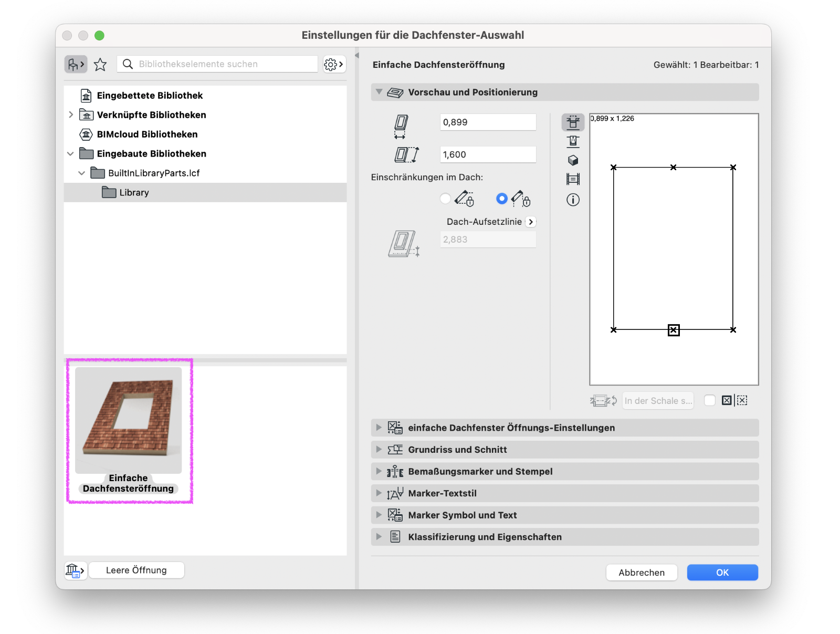Viewport: 840px width, 634px height.
Task: Open library manager icon button
Action: pos(75,570)
